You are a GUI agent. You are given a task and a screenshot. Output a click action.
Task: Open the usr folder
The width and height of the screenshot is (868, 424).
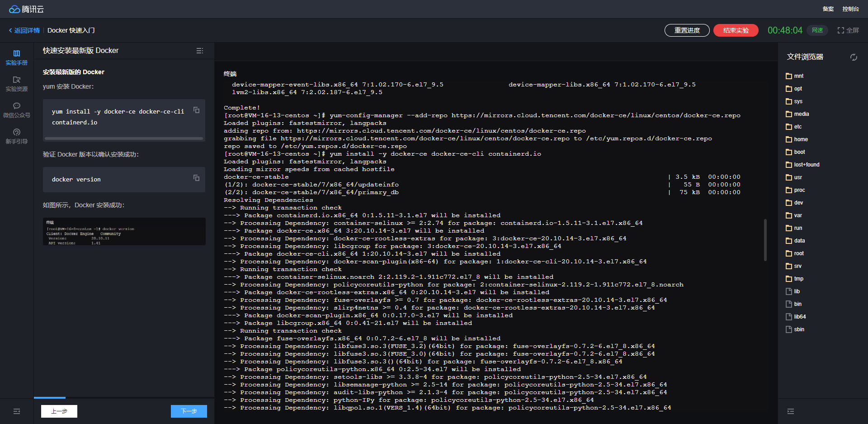click(794, 177)
